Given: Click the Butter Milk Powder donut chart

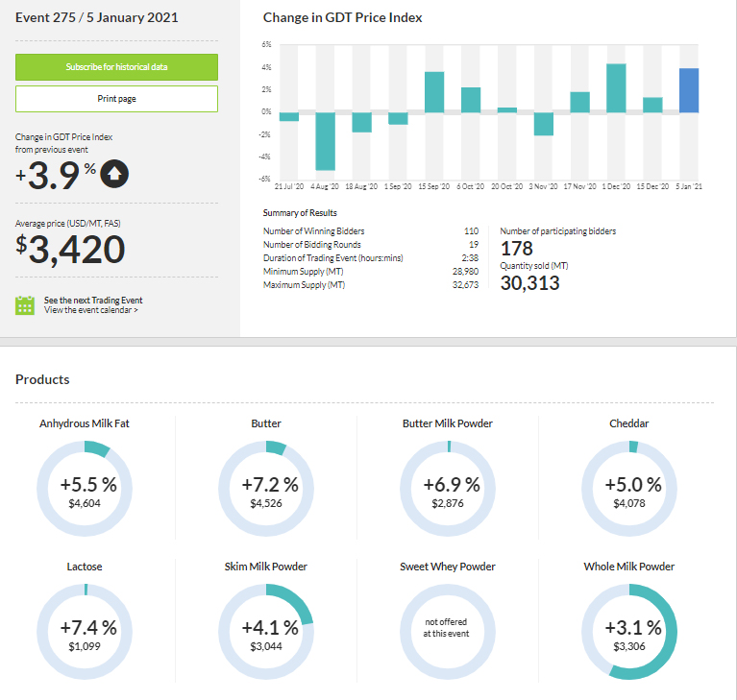Looking at the screenshot, I should tap(447, 492).
